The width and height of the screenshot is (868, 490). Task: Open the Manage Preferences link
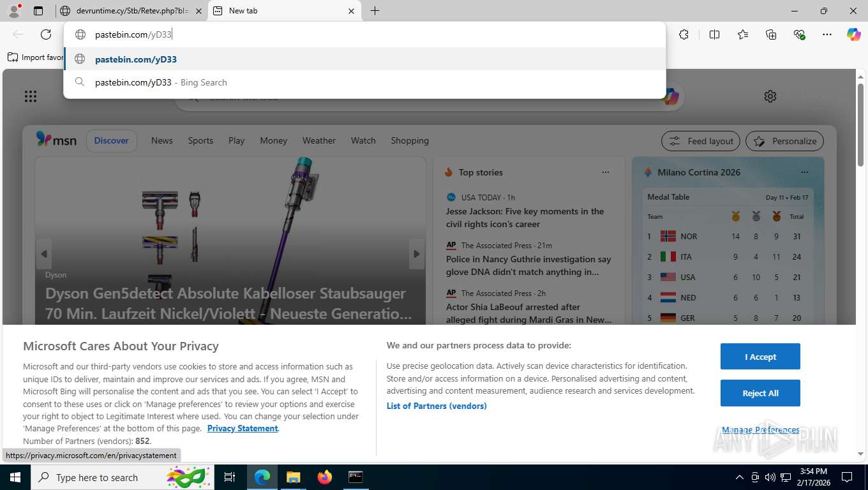pos(760,430)
